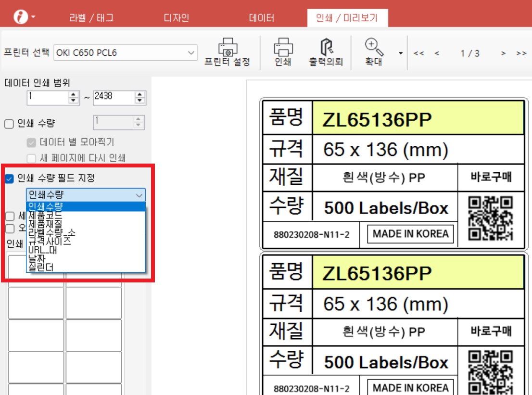Go to the next preview page
The height and width of the screenshot is (395, 532).
coord(504,53)
